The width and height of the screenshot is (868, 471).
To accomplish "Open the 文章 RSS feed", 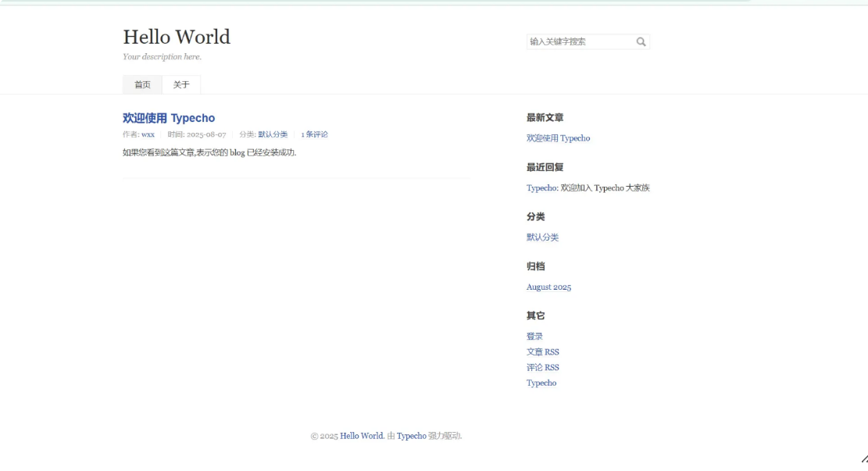I will [x=543, y=351].
